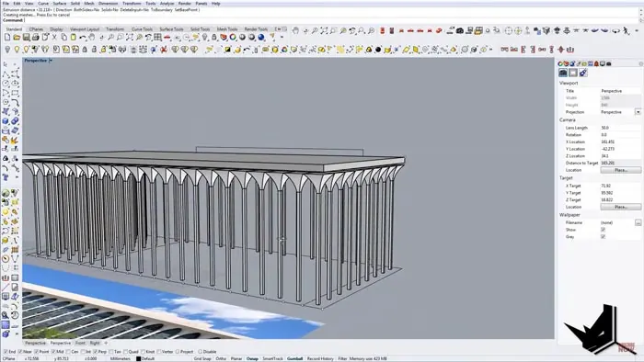Viewport: 644px width, 362px height.
Task: Click the white rectangle properties icon
Action: coord(573,73)
